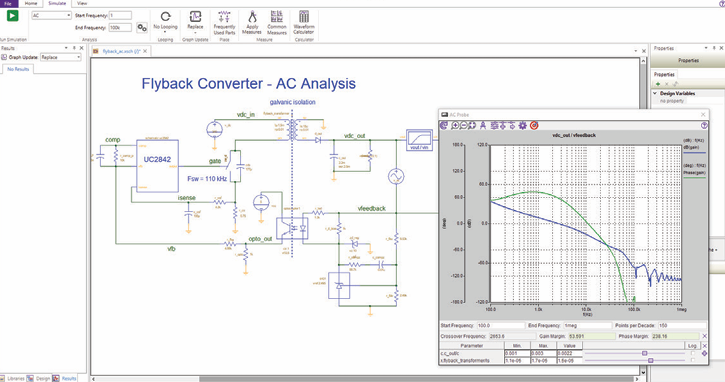Switch to the Libraries bottom tab
The width and height of the screenshot is (725, 382).
(12, 378)
